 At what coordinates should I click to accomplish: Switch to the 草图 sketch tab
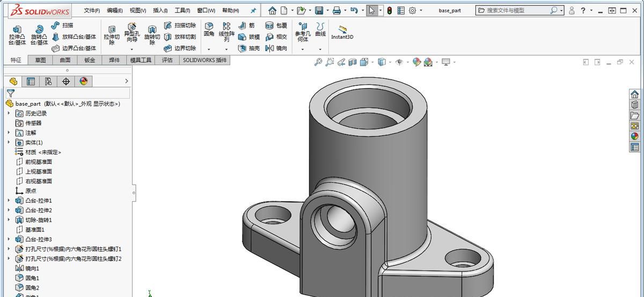40,60
